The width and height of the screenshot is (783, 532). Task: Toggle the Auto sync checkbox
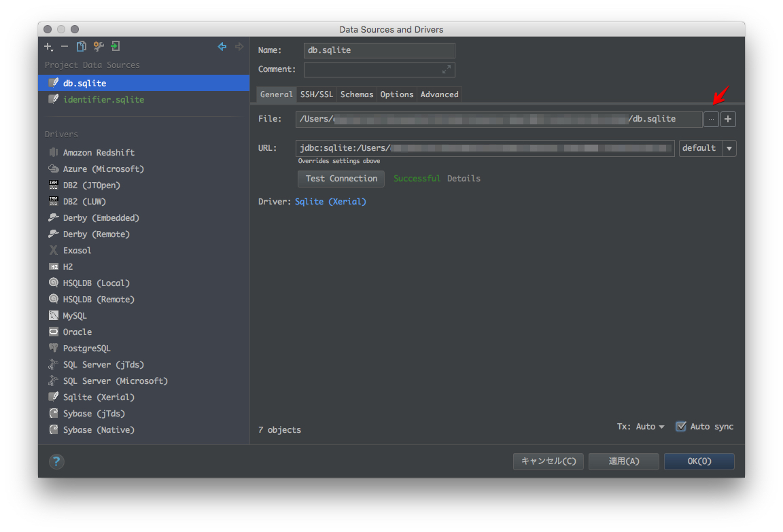[680, 427]
